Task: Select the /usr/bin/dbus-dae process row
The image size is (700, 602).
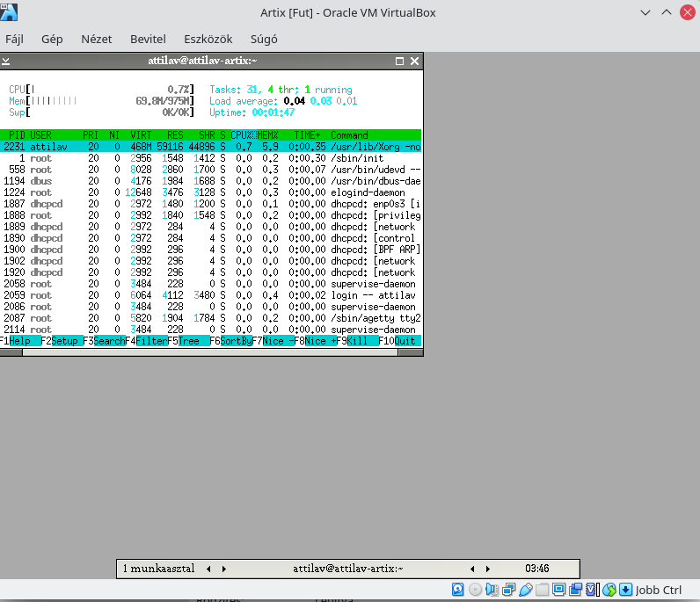Action: pos(211,181)
